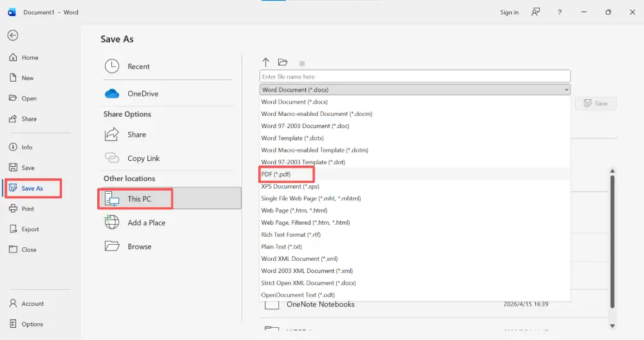The height and width of the screenshot is (340, 644).
Task: Open Help question mark icon
Action: [x=560, y=12]
